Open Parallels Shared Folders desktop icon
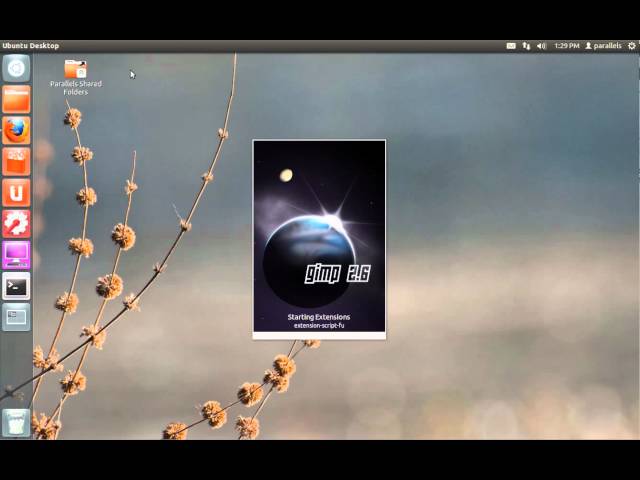Viewport: 640px width, 480px height. tap(76, 78)
